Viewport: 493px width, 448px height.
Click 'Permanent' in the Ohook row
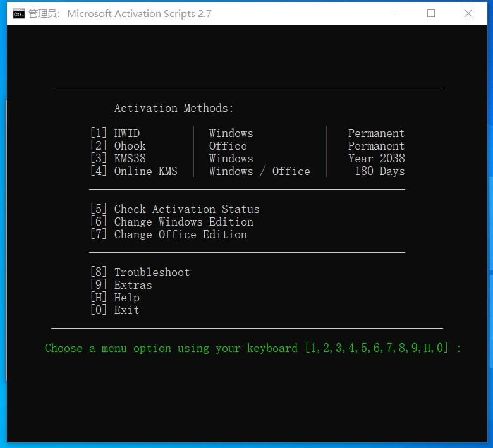376,146
